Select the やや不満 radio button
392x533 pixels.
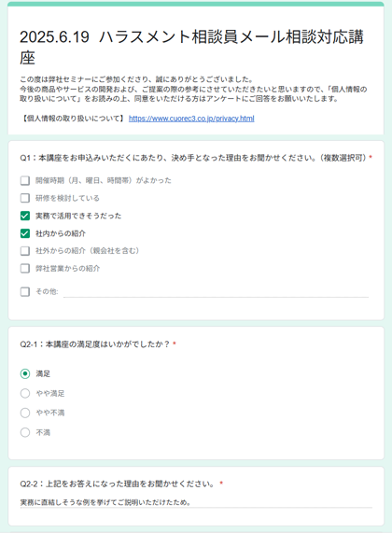pyautogui.click(x=25, y=413)
